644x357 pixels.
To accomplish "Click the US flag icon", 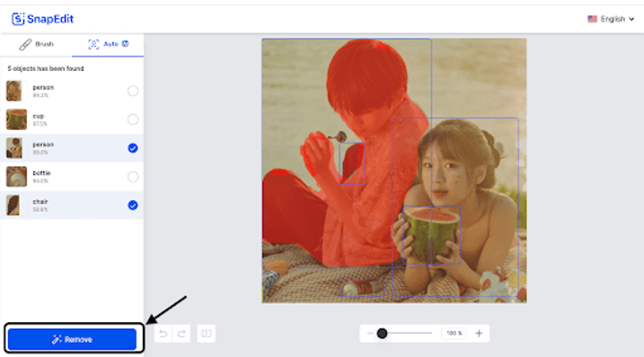I will (x=592, y=19).
